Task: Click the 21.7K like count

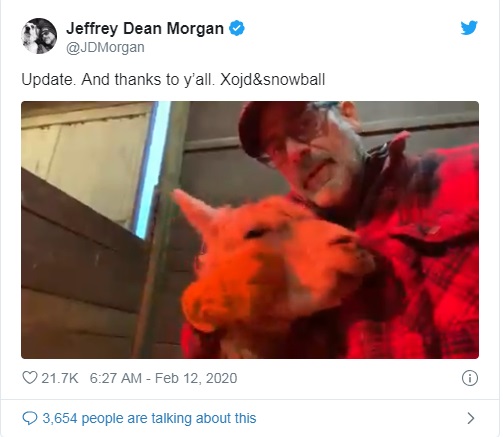Action: pyautogui.click(x=60, y=378)
